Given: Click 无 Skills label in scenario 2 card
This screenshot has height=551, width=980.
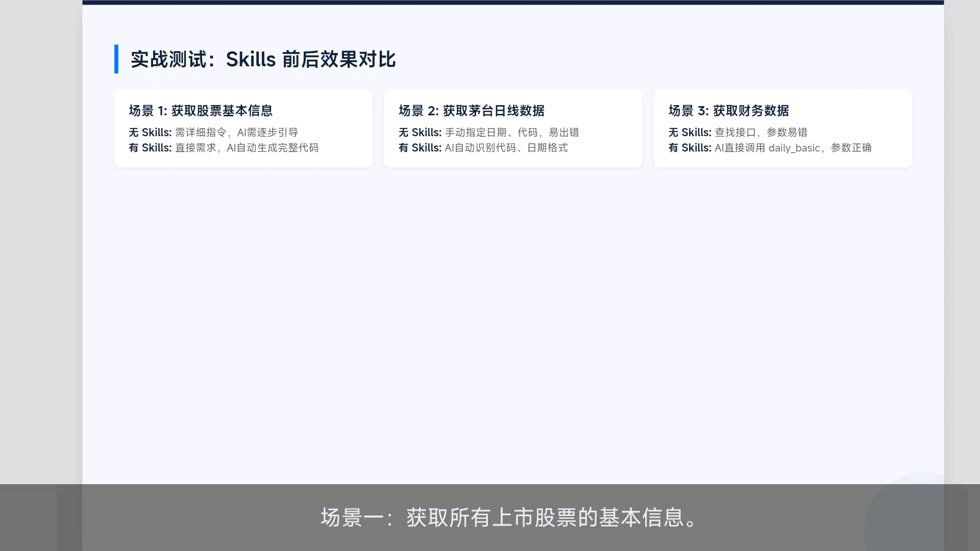Looking at the screenshot, I should pos(420,133).
